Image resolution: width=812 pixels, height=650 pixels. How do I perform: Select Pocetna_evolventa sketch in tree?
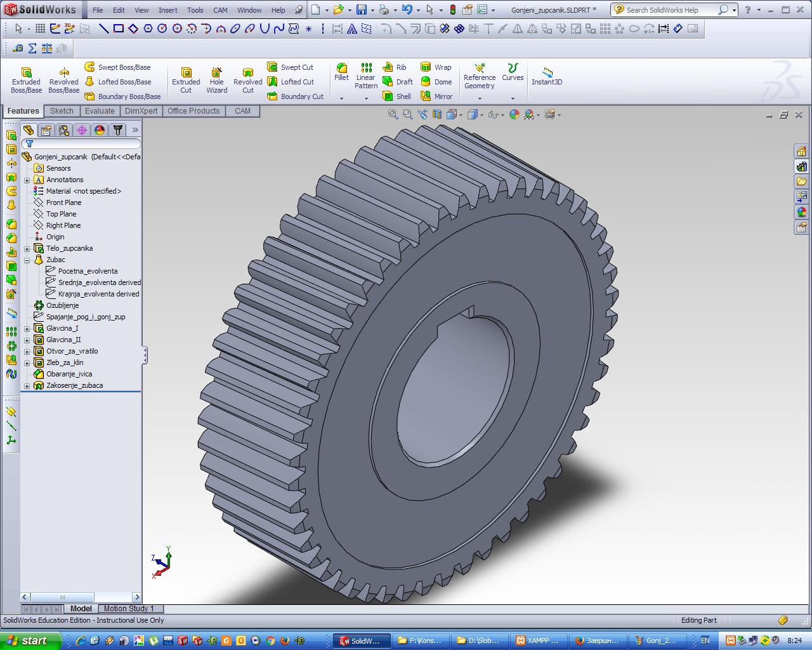(82, 271)
